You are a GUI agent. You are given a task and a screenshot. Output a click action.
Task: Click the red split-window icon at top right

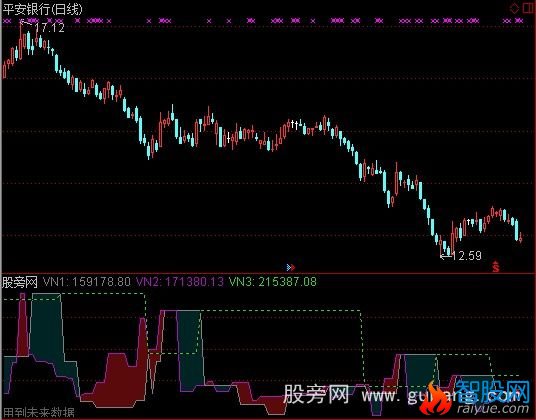[x=529, y=8]
